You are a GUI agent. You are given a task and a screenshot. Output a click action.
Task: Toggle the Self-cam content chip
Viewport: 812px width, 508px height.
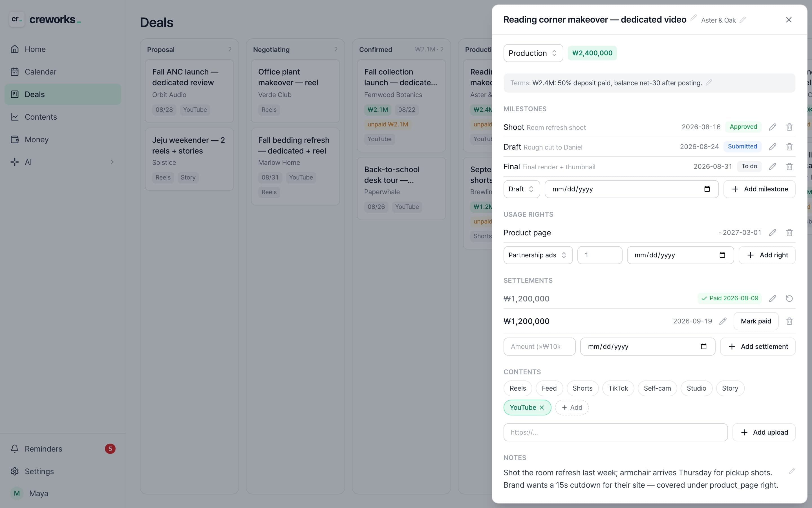point(657,388)
